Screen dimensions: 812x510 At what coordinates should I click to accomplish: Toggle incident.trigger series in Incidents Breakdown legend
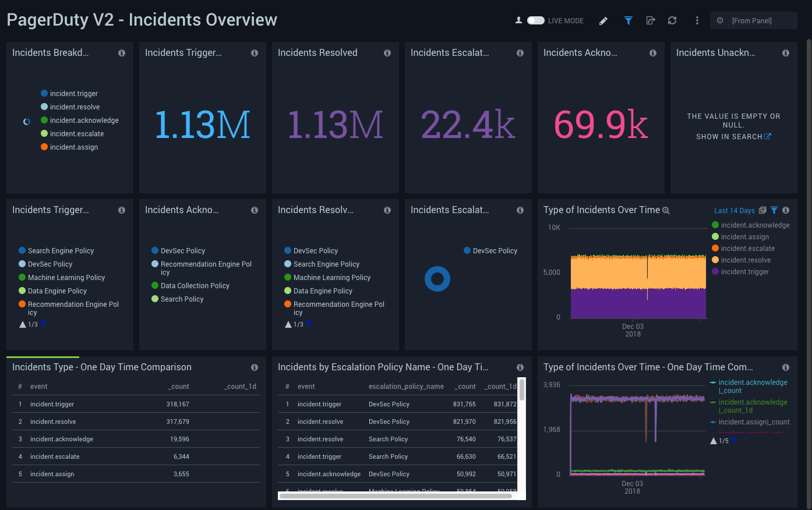pos(73,94)
